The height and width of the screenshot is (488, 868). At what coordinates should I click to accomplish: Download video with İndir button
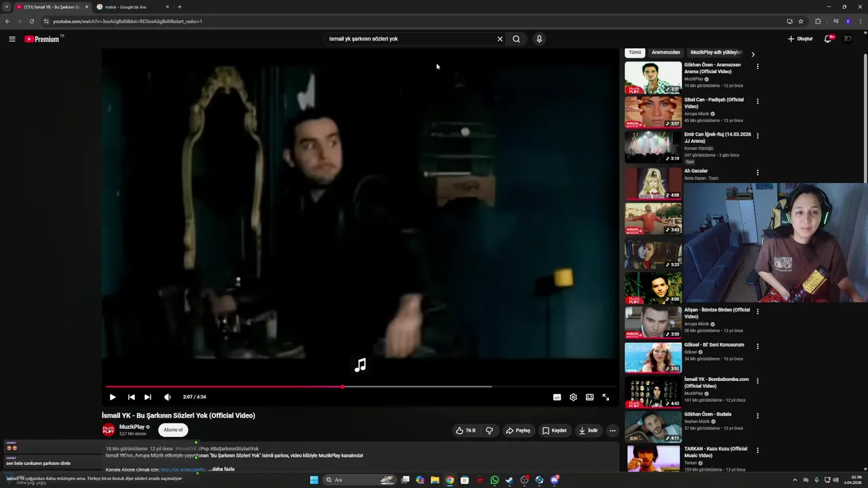point(588,430)
